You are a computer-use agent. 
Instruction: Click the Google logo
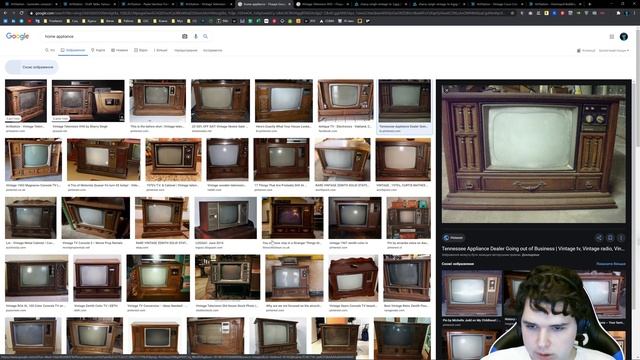tap(18, 36)
